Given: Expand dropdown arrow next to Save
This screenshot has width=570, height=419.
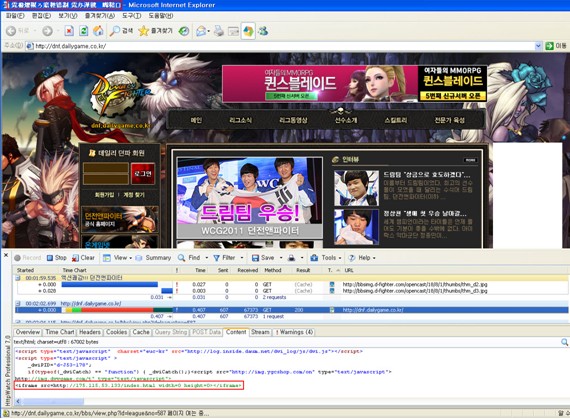Looking at the screenshot, I should tap(281, 258).
